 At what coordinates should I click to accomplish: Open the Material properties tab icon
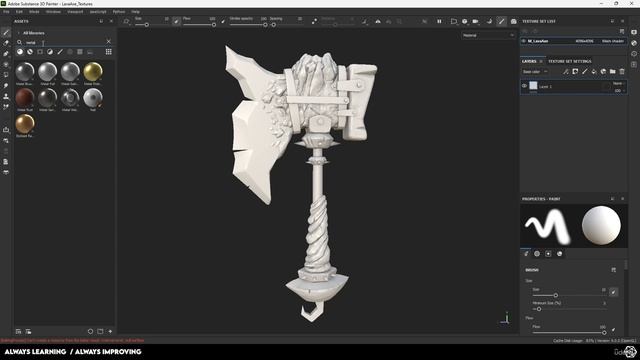click(x=560, y=254)
